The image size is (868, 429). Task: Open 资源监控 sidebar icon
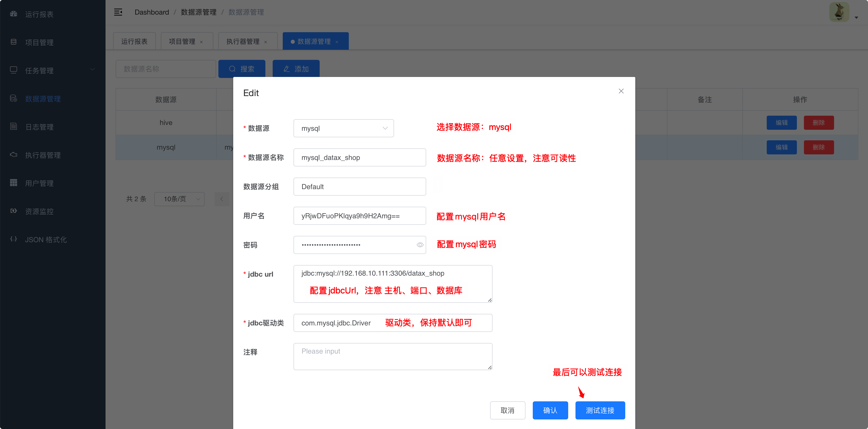14,211
